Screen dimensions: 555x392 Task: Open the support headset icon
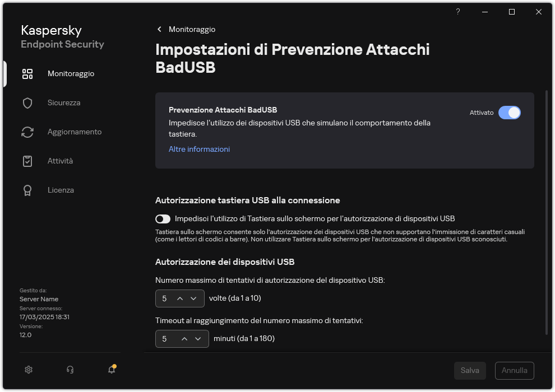[x=70, y=370]
